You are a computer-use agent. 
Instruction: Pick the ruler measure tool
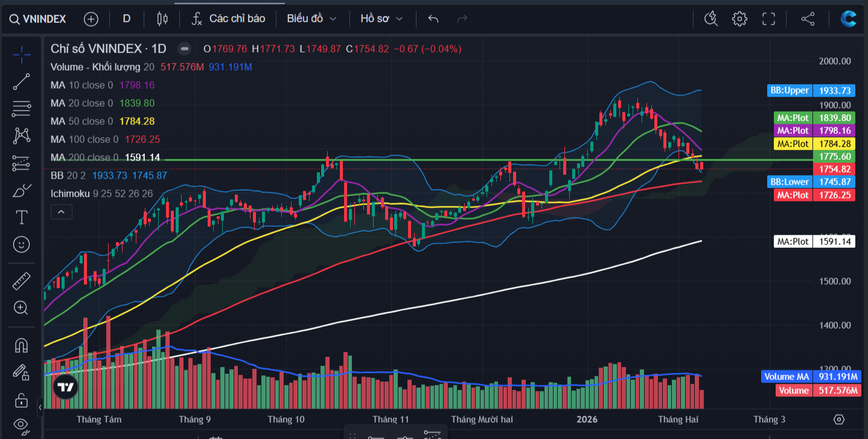tap(21, 280)
